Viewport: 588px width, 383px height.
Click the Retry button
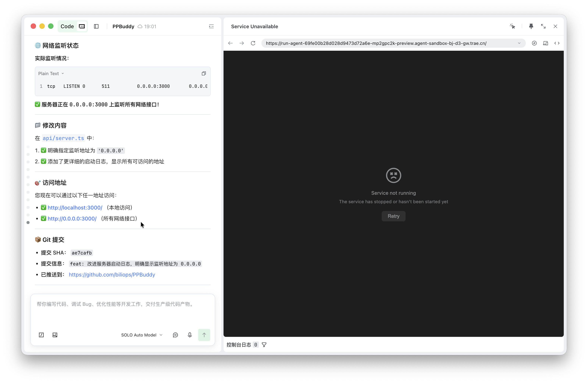393,216
